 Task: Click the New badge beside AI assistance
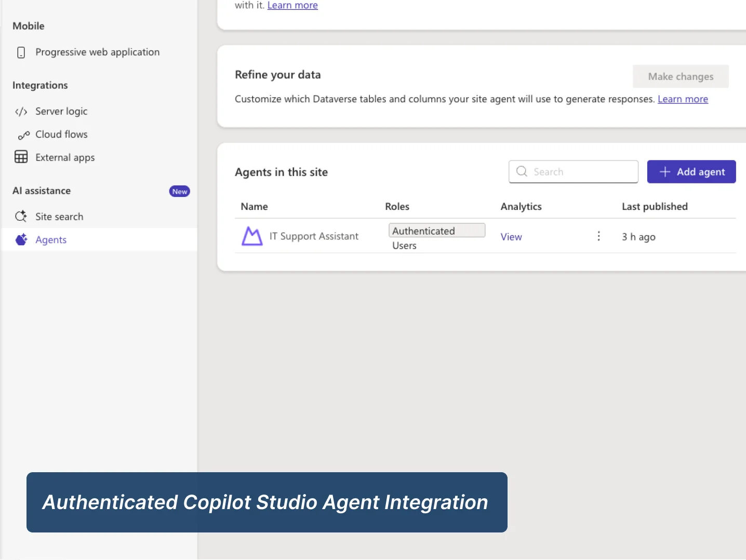[x=180, y=191]
